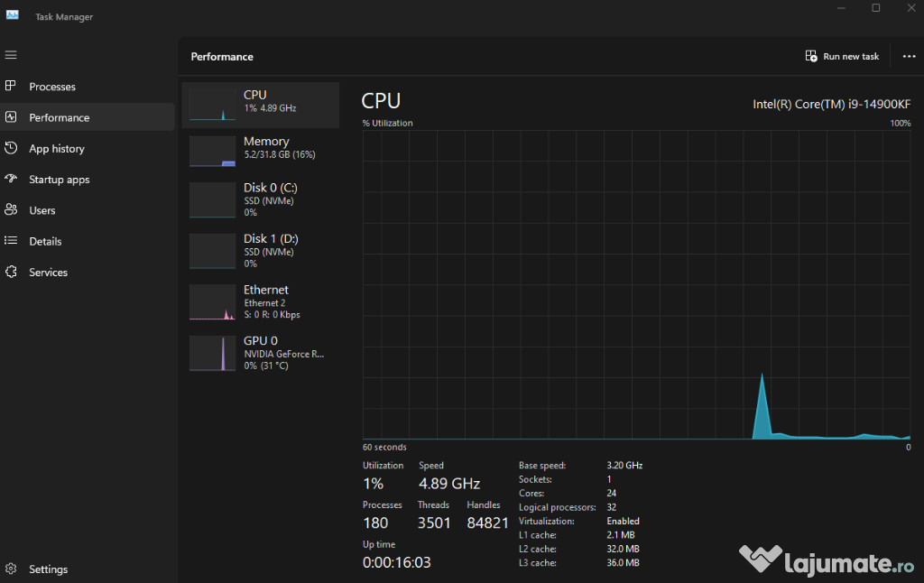Switch to Startup apps page

pos(60,180)
